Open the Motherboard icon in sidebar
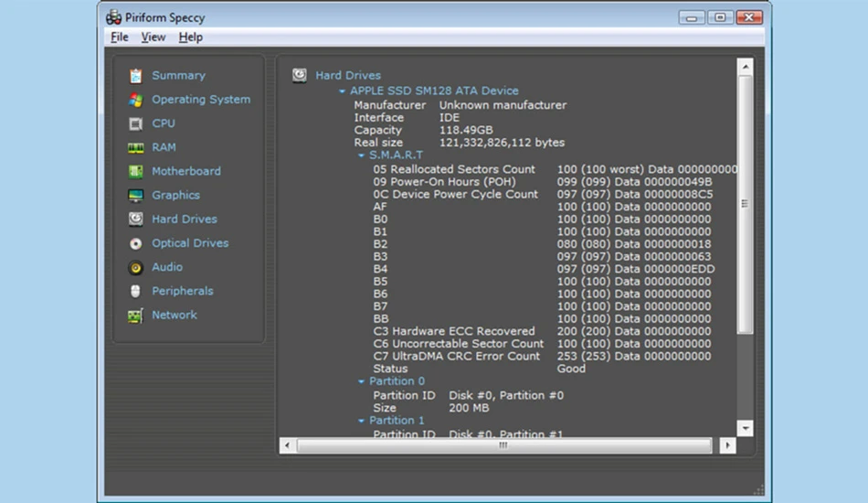 pyautogui.click(x=135, y=172)
